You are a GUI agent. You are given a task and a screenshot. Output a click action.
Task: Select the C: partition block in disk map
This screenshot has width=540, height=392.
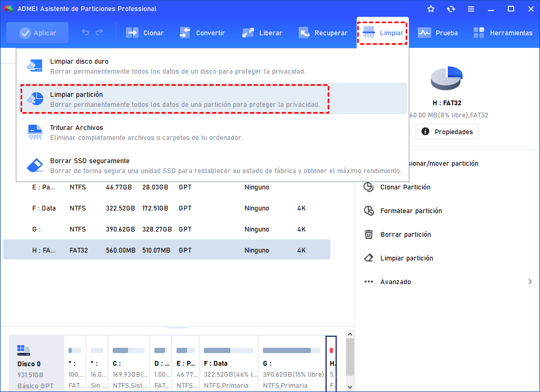(129, 364)
